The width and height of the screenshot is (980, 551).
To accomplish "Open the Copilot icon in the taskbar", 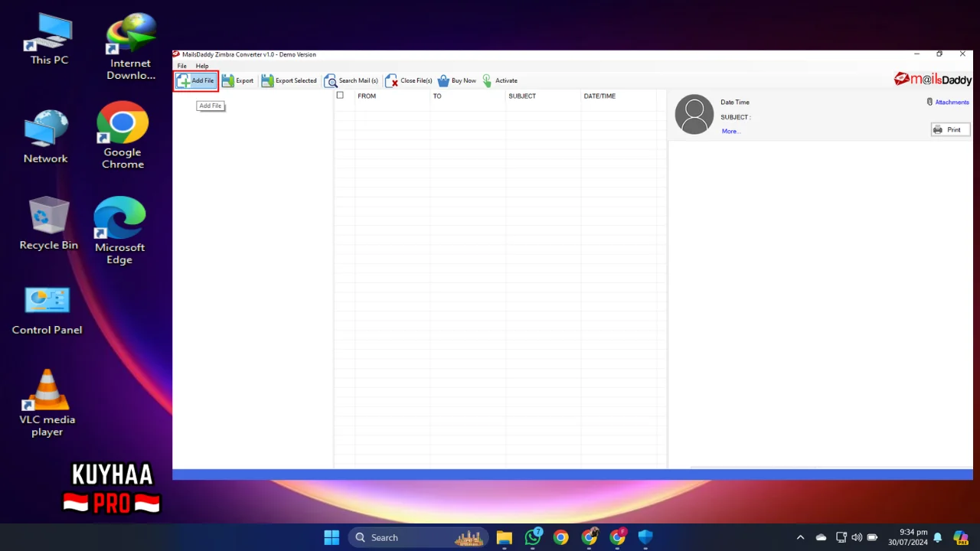I will pyautogui.click(x=960, y=538).
